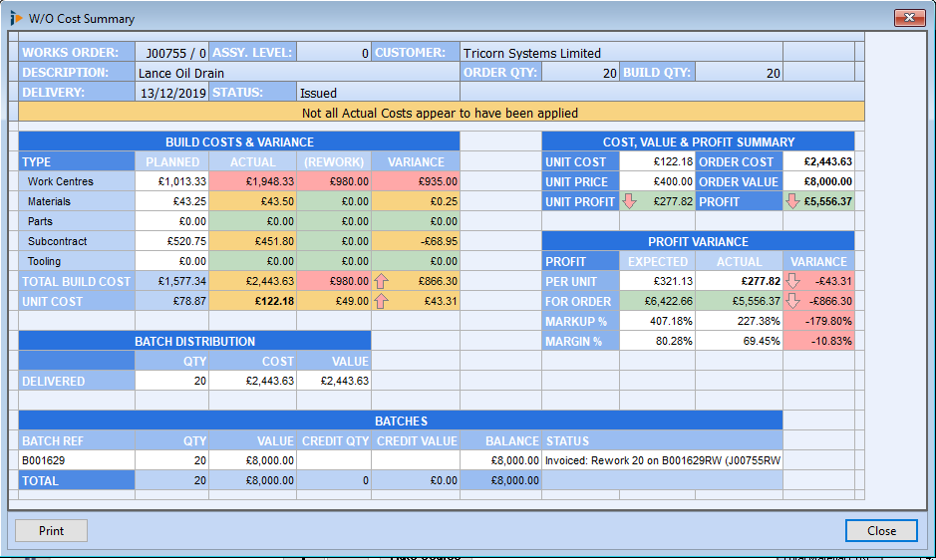
Task: Click the down arrow in Per Unit variance
Action: (x=792, y=282)
